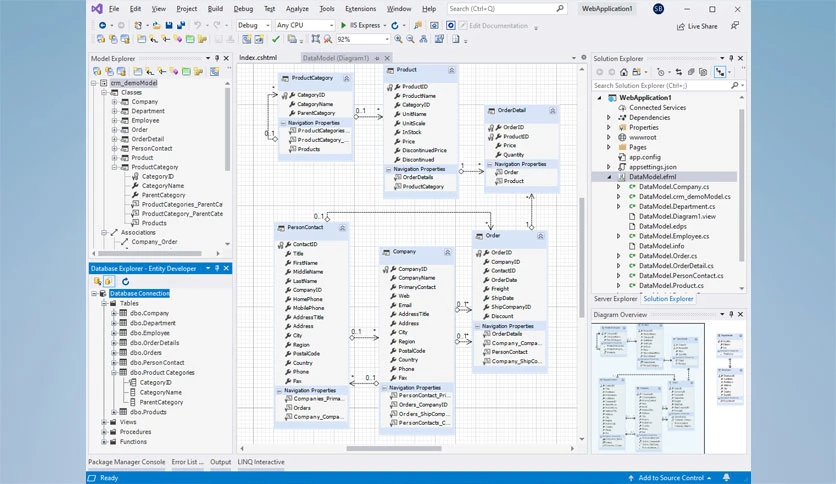Screen dimensions: 836x484
Task: Toggle the Solution Explorer preview/track view button
Action: [x=720, y=72]
